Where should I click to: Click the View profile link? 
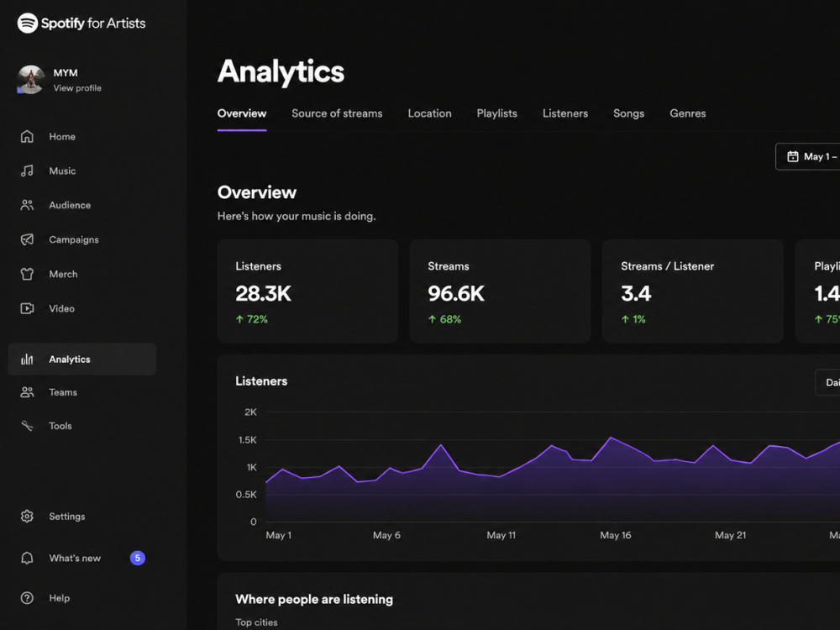coord(77,88)
